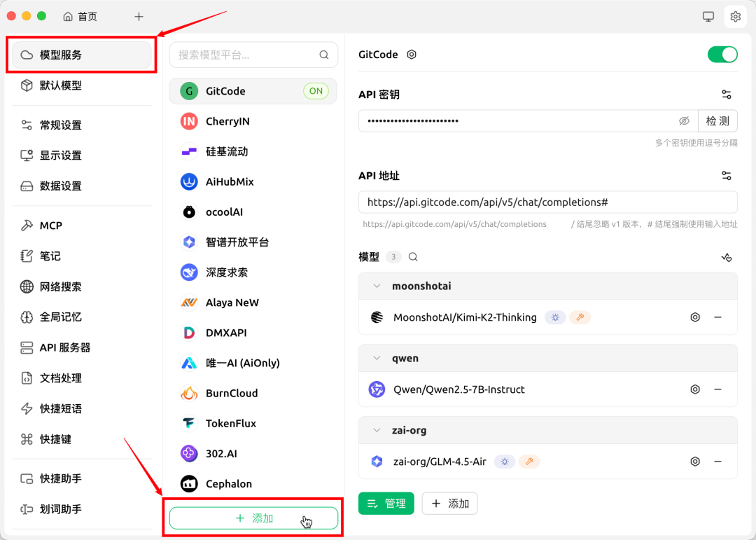Collapse the zai-org model group
This screenshot has width=756, height=540.
pyautogui.click(x=377, y=431)
